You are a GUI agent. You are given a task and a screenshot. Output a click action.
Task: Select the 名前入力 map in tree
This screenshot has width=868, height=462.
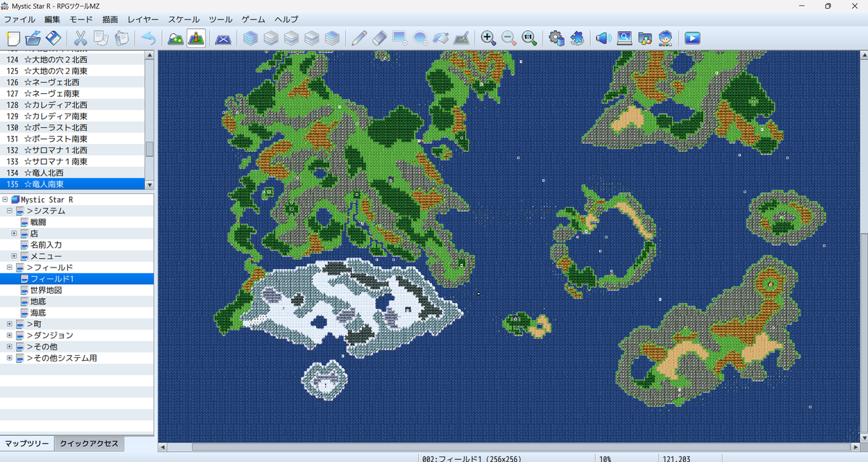[46, 245]
